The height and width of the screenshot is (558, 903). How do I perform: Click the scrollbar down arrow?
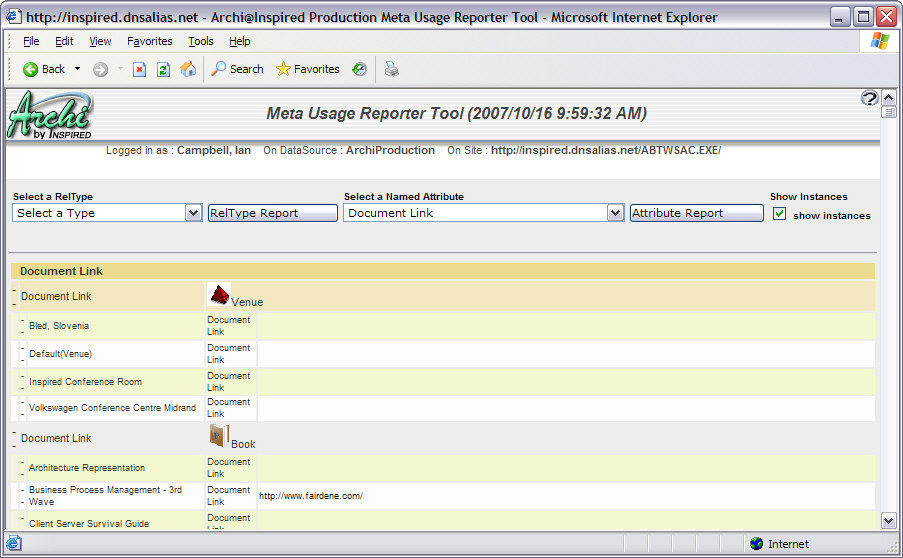click(x=888, y=520)
